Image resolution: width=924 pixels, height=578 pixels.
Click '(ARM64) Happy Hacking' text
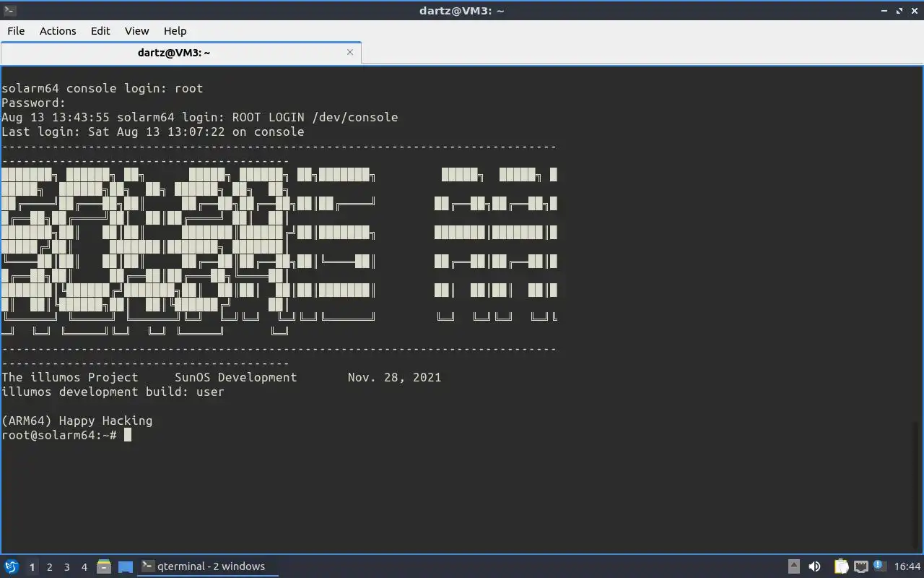click(x=77, y=420)
